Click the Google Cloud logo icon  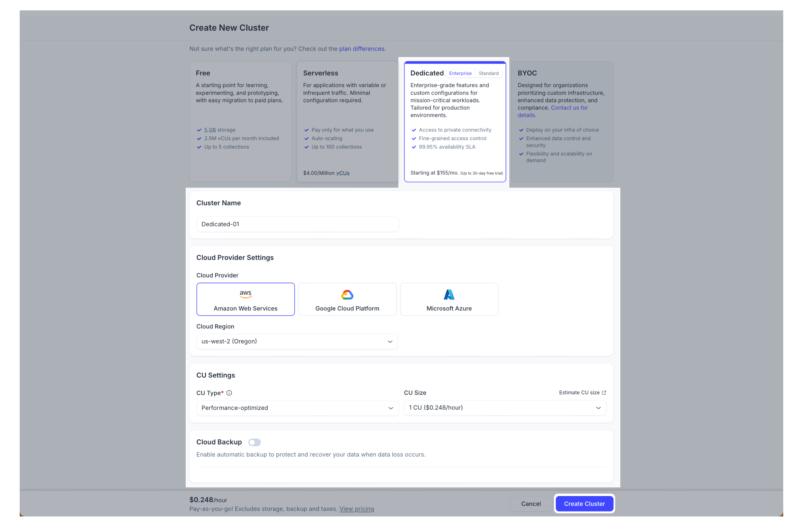coord(347,295)
